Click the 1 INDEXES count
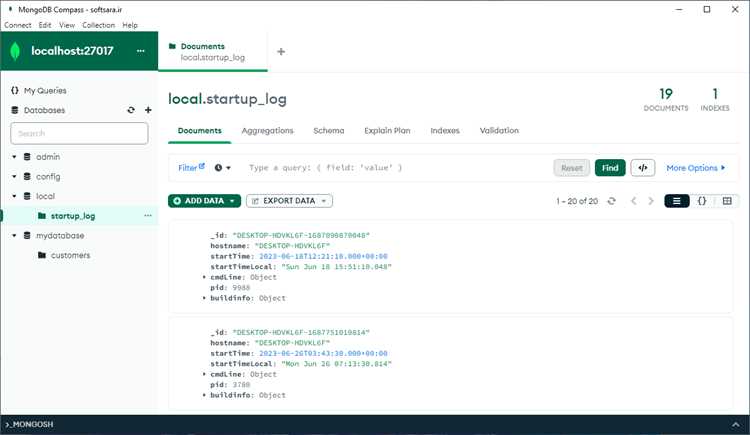This screenshot has height=435, width=750. click(x=715, y=99)
